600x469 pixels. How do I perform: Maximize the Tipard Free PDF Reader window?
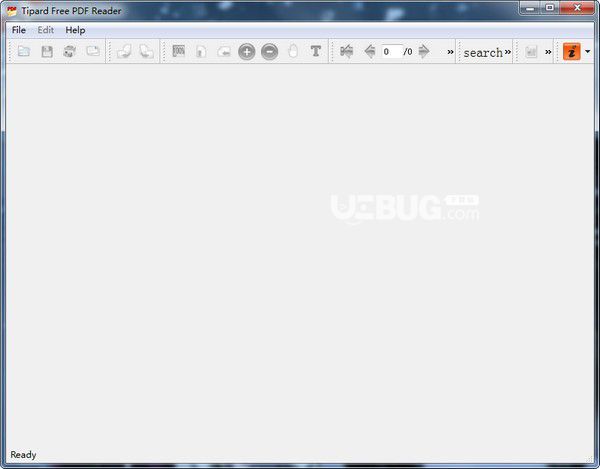550,8
